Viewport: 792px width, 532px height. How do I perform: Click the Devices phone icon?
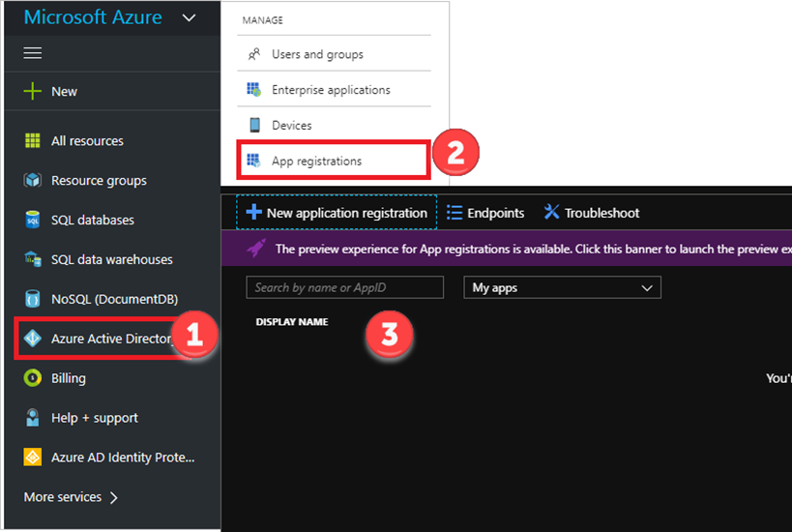pos(254,125)
